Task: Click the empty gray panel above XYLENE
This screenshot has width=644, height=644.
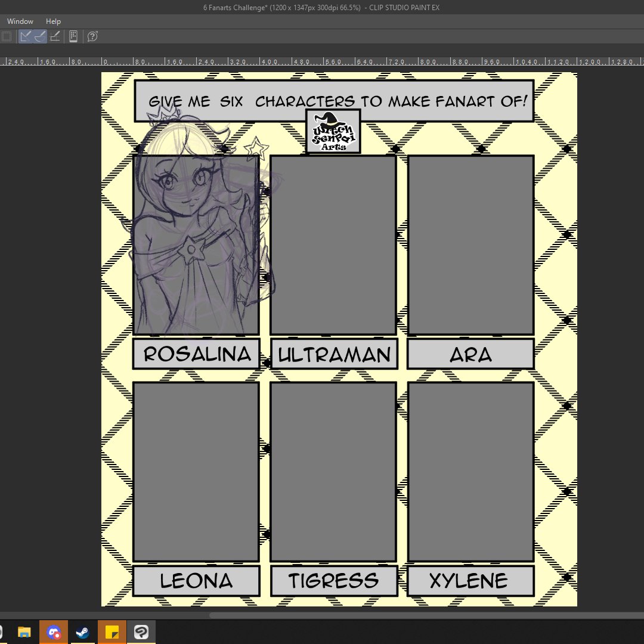Action: pos(470,472)
